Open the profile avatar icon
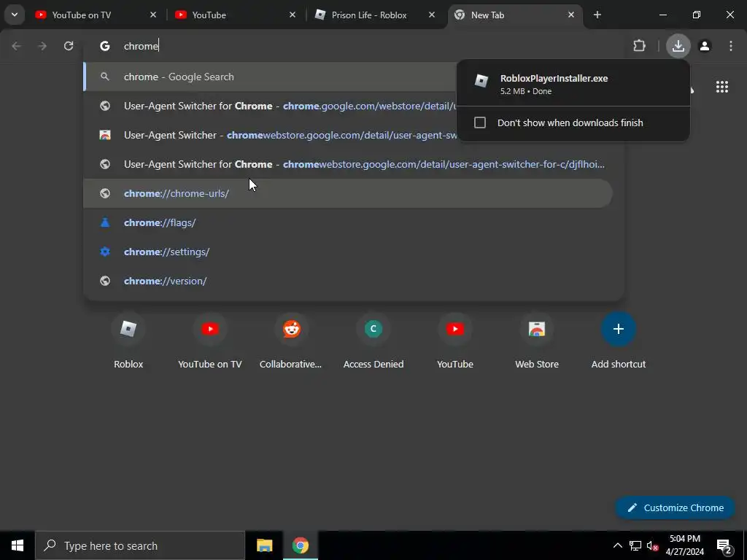 [705, 46]
